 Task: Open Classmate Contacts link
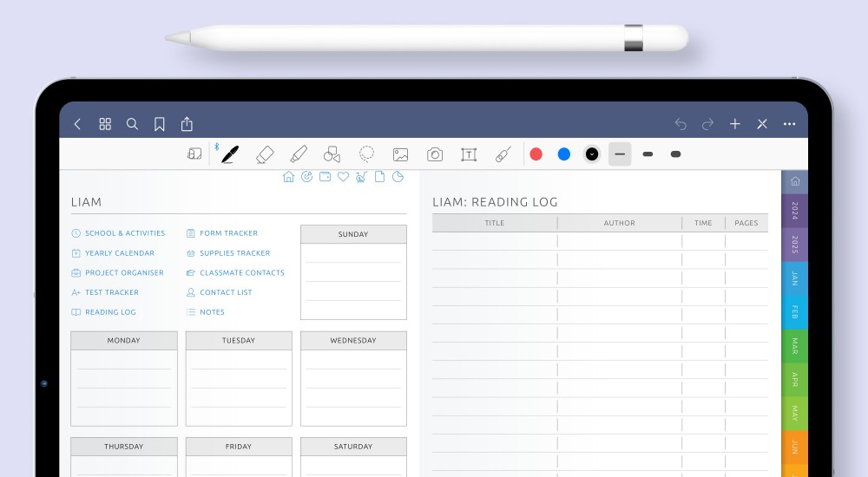pos(235,272)
